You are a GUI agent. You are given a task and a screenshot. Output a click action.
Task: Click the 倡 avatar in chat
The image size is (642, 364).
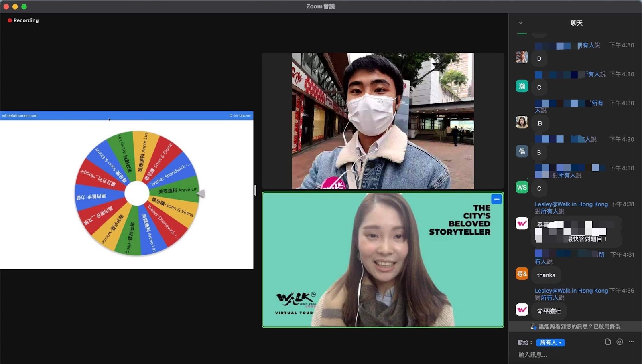(x=522, y=151)
